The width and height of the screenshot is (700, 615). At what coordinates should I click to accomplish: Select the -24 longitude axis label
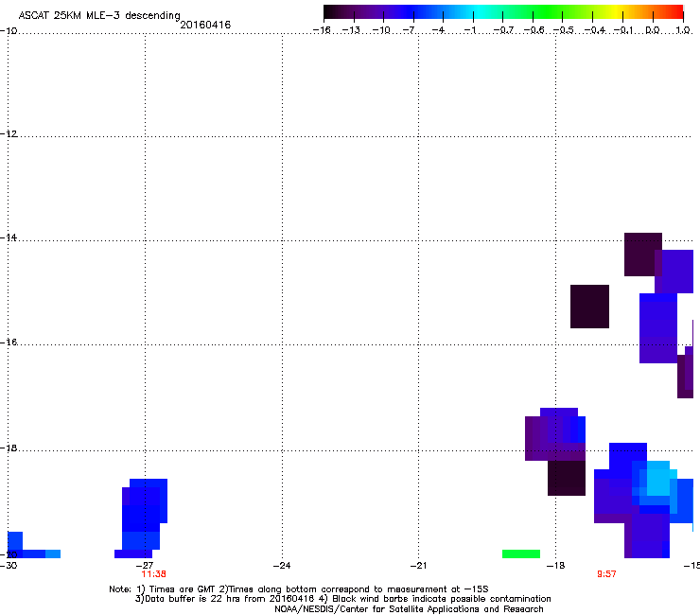tap(282, 566)
